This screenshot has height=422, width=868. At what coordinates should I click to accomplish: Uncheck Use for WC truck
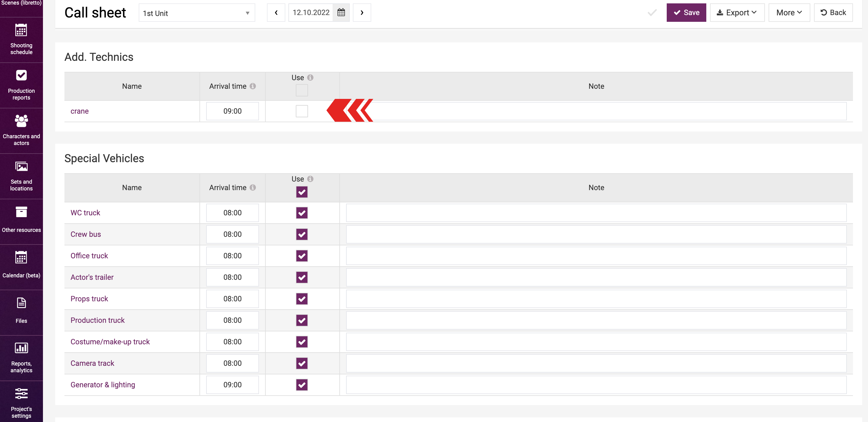point(302,213)
